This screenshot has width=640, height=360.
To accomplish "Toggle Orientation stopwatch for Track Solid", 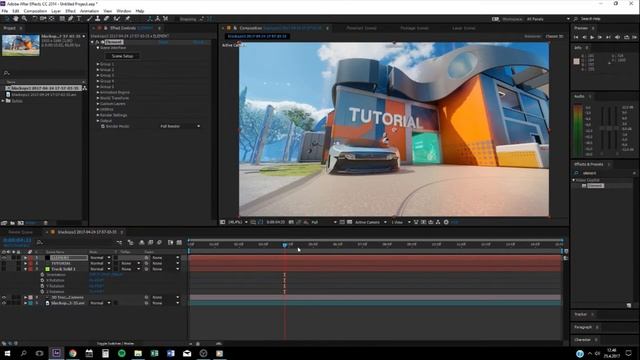I will pyautogui.click(x=42, y=275).
